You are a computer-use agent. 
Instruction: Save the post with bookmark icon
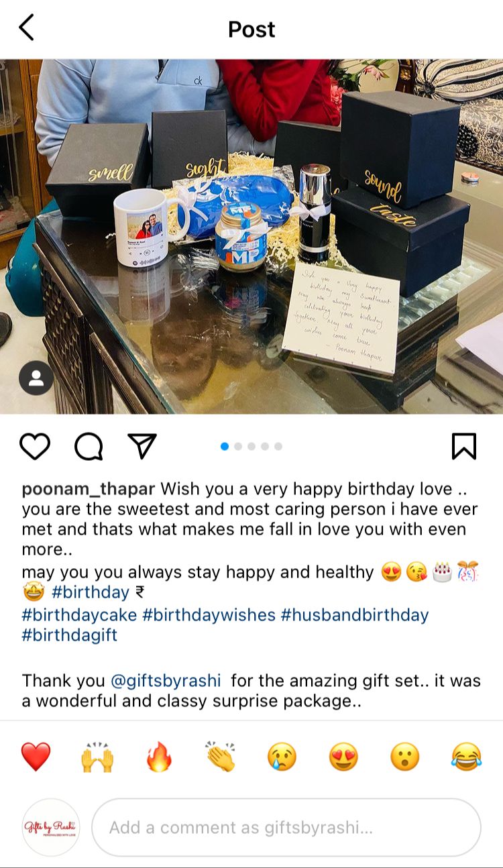tap(463, 446)
